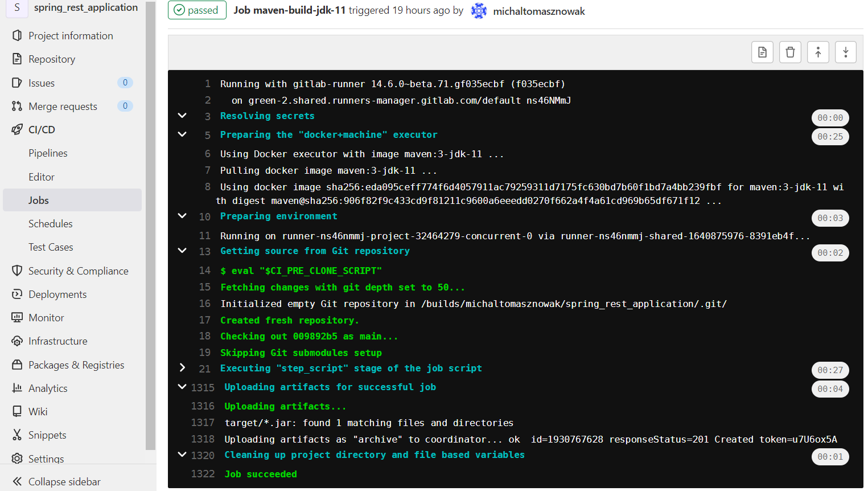Click the passed status badge
The width and height of the screenshot is (868, 491).
click(x=197, y=10)
